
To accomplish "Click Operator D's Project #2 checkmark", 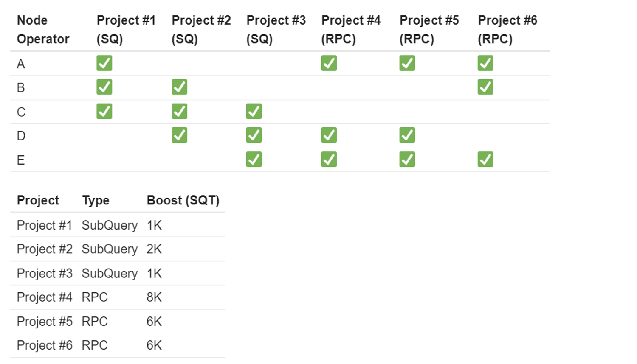I will tap(179, 135).
